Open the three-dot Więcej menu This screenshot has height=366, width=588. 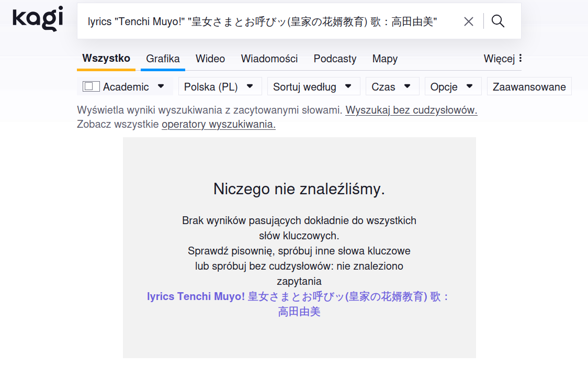click(x=503, y=59)
